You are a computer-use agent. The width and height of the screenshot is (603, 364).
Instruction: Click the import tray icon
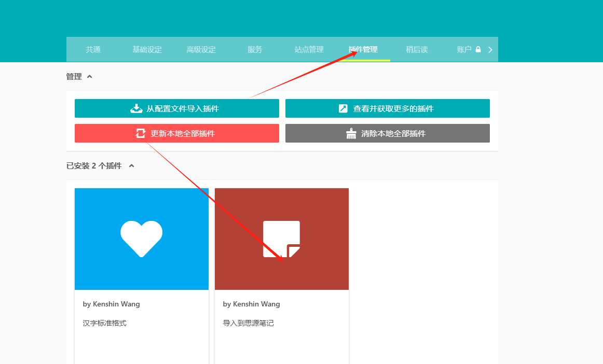point(136,108)
